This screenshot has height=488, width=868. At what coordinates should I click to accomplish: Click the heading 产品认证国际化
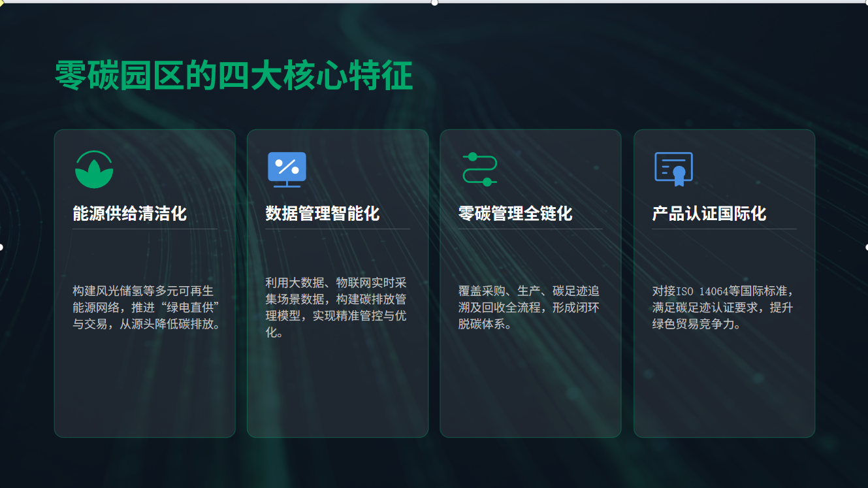click(709, 214)
